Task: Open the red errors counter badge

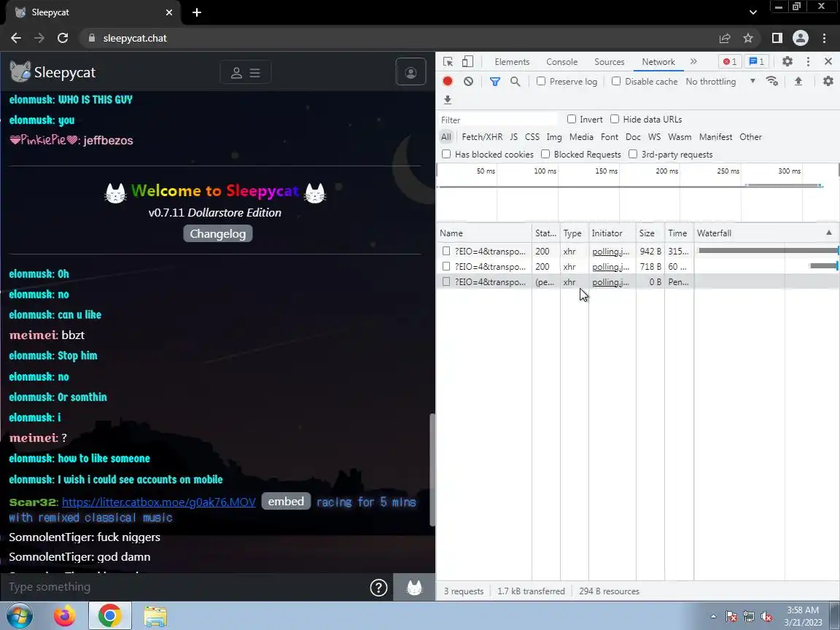Action: [x=730, y=61]
